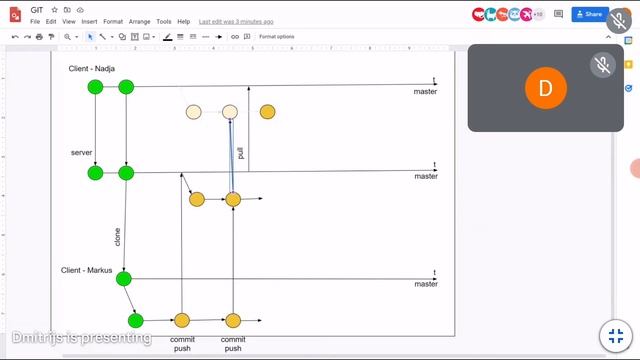Select the 'clone' vertical label

(118, 237)
